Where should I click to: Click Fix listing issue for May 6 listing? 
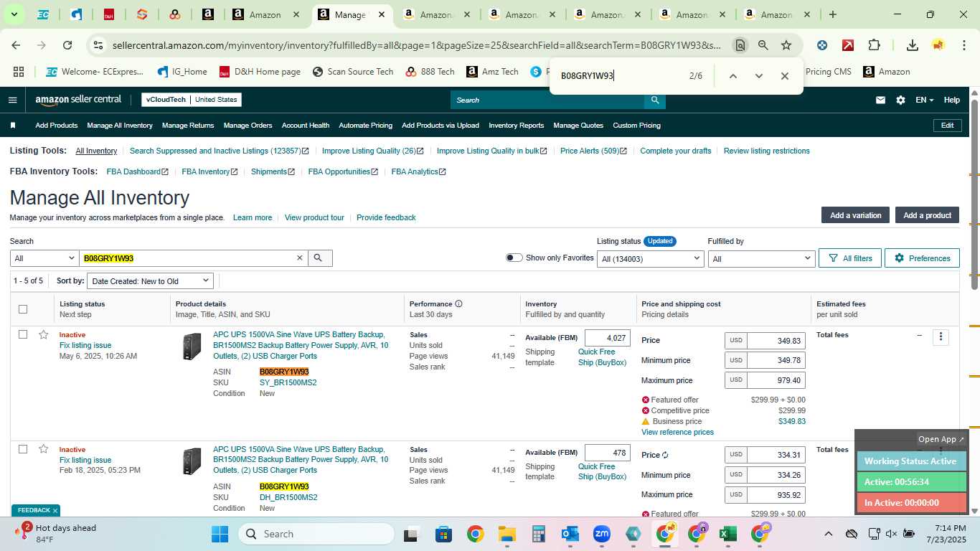(x=85, y=346)
